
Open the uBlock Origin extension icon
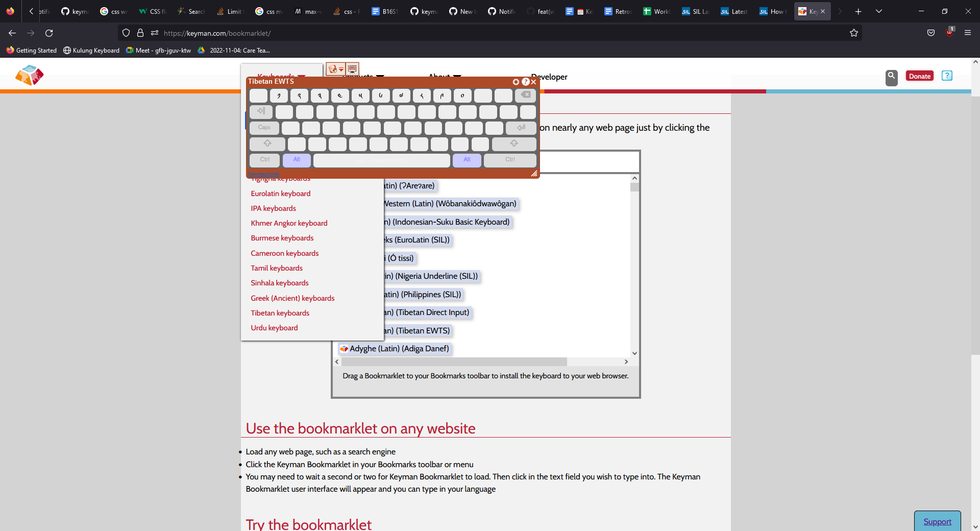[x=949, y=32]
